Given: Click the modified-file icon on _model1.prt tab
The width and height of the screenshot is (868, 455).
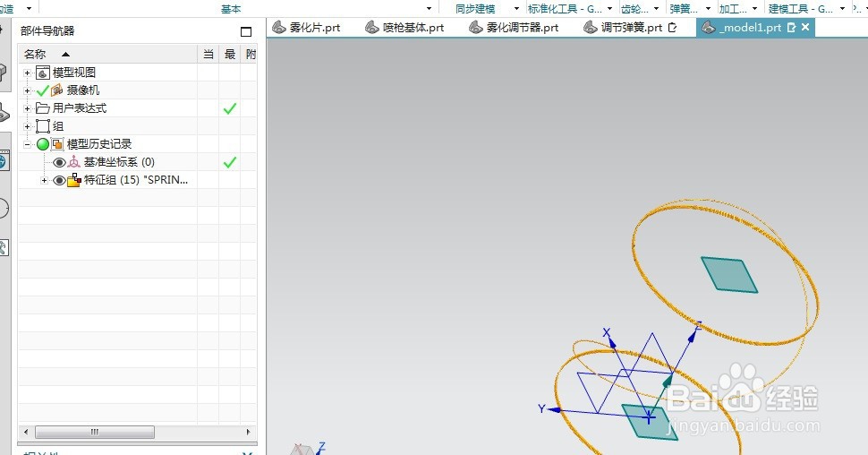Looking at the screenshot, I should pos(791,27).
